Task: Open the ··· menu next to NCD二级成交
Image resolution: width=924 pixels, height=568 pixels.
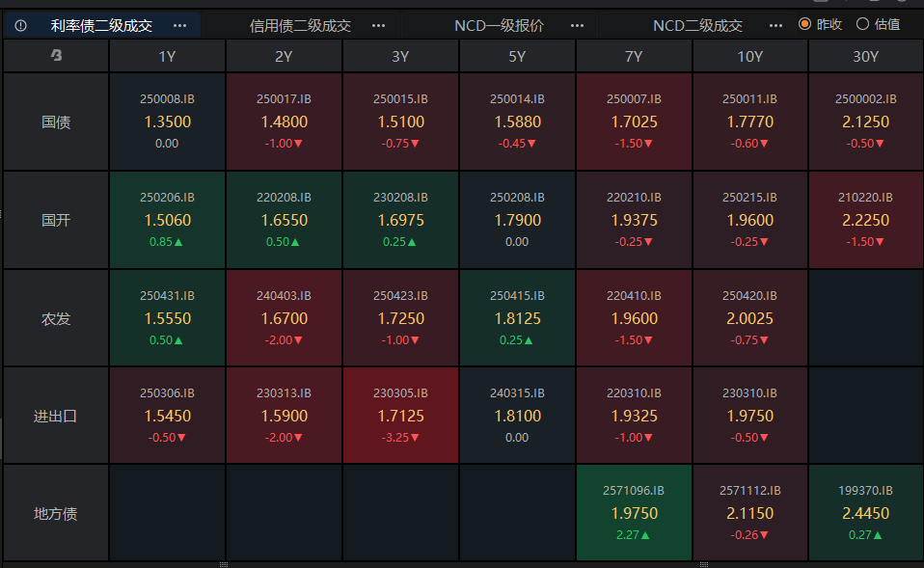Action: pos(775,25)
